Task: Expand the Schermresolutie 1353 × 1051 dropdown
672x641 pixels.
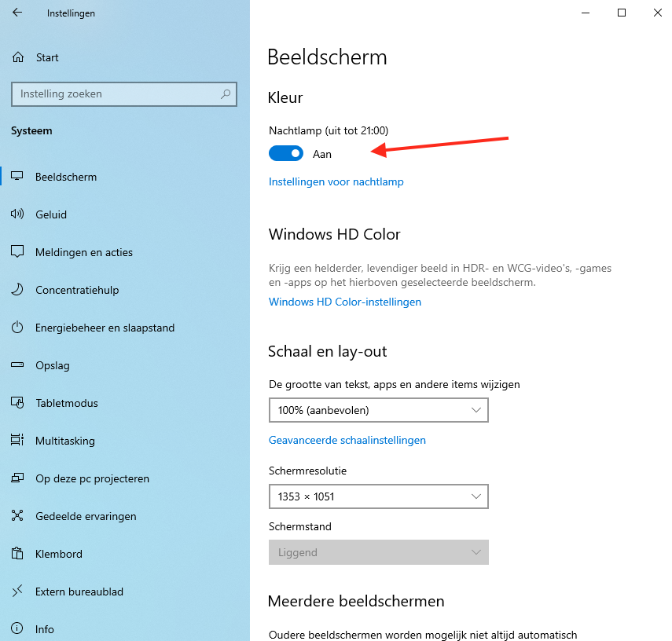Action: [378, 496]
